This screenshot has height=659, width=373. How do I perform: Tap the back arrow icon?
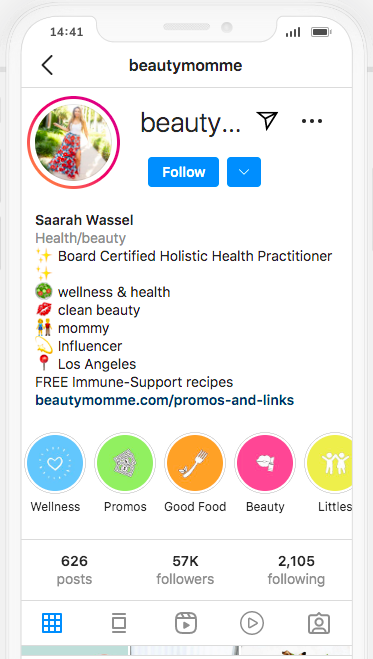pos(47,66)
